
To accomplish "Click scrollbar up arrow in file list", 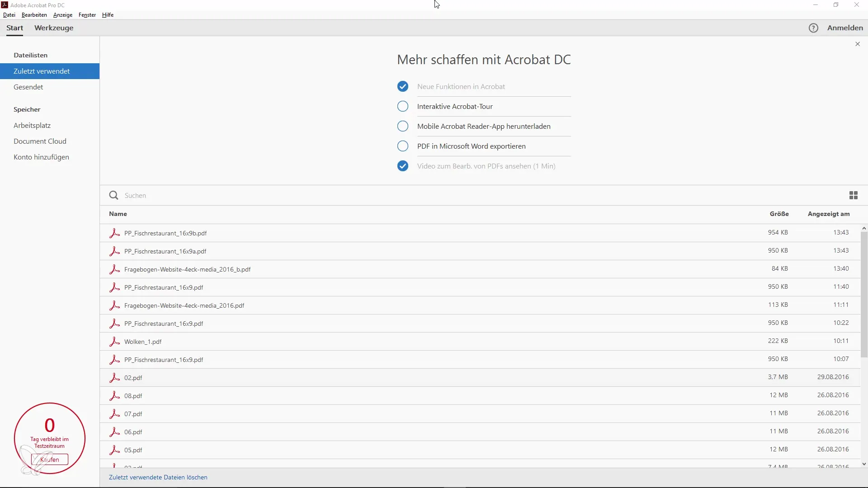I will click(864, 229).
